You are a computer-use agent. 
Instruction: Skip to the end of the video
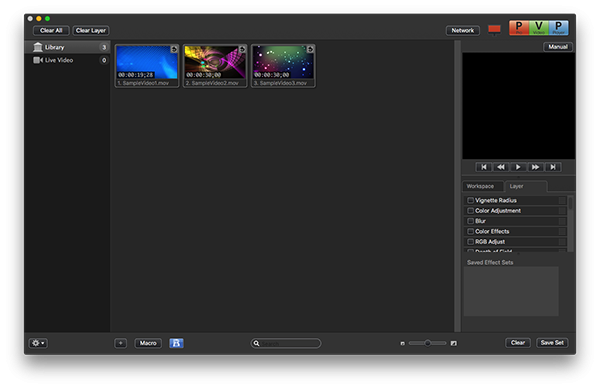pos(553,167)
